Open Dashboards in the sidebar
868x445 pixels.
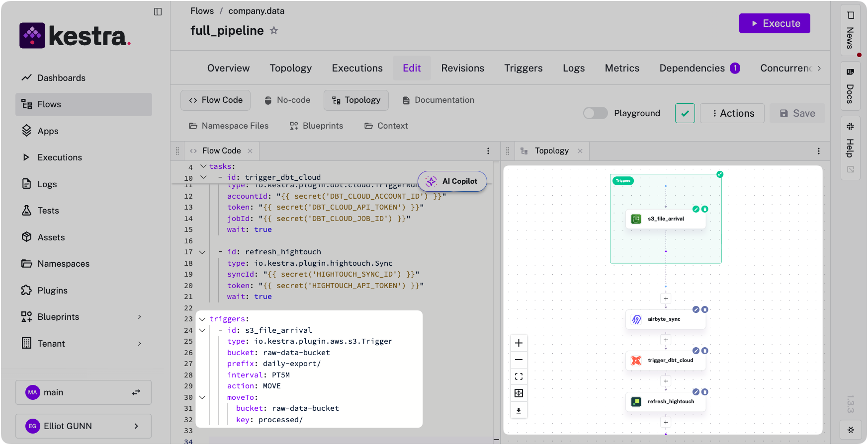(x=84, y=78)
